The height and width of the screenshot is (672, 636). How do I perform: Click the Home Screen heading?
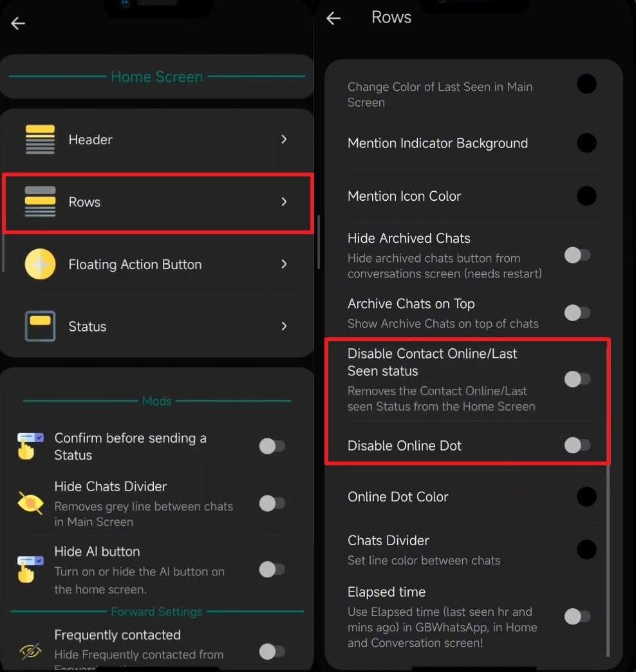tap(156, 77)
